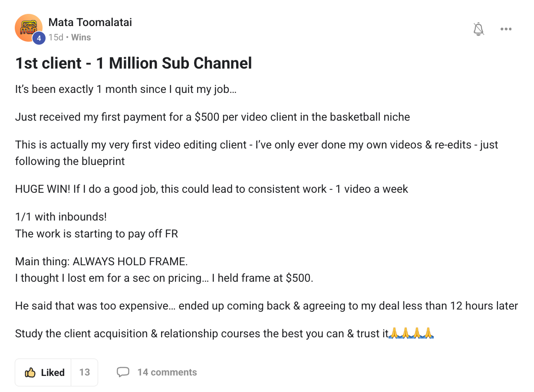Viewport: 534px width, 392px height.
Task: Click the praying hands emoji row
Action: click(x=412, y=333)
